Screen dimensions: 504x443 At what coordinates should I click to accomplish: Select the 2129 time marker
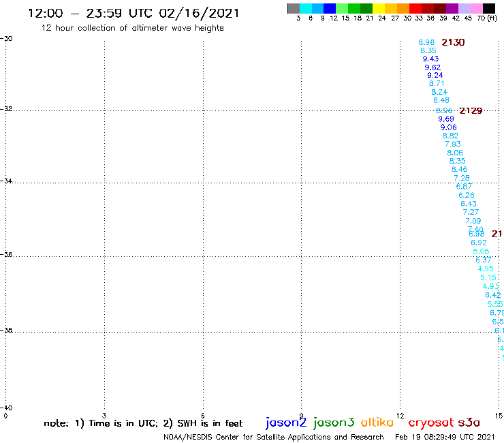coord(471,110)
